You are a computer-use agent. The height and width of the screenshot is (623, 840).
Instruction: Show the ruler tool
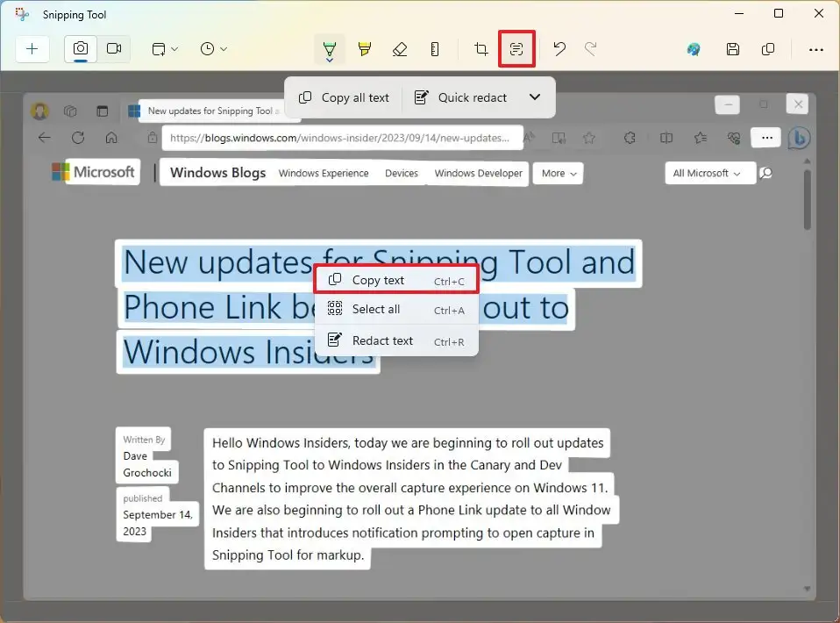pyautogui.click(x=435, y=49)
